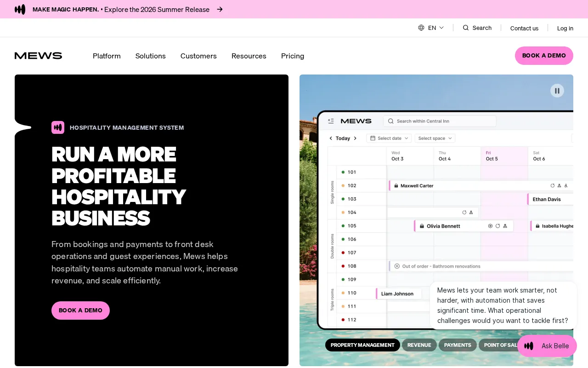Expand the EN language dropdown
The image size is (588, 368).
pyautogui.click(x=436, y=28)
